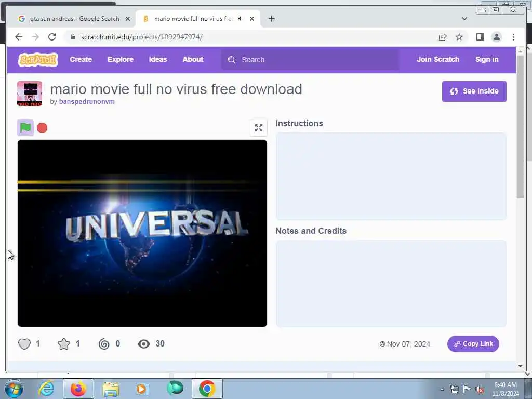Click the scrollbar down arrow

pos(520,366)
